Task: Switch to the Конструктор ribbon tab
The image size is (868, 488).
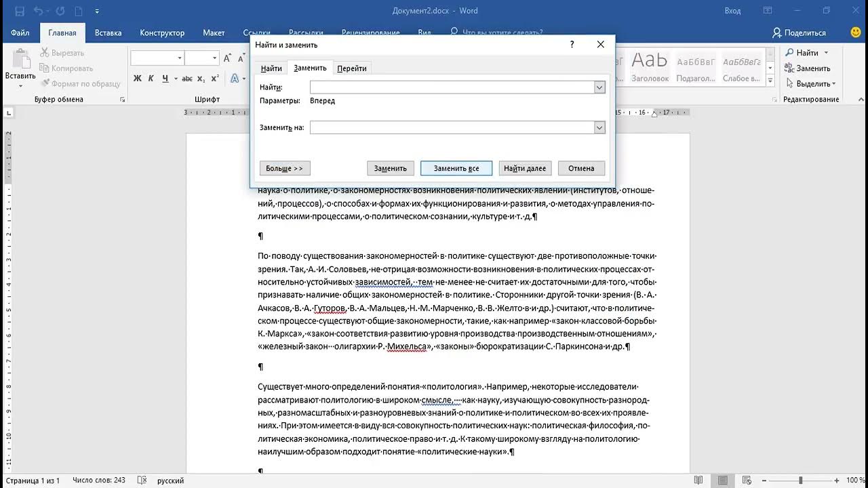Action: click(x=162, y=33)
